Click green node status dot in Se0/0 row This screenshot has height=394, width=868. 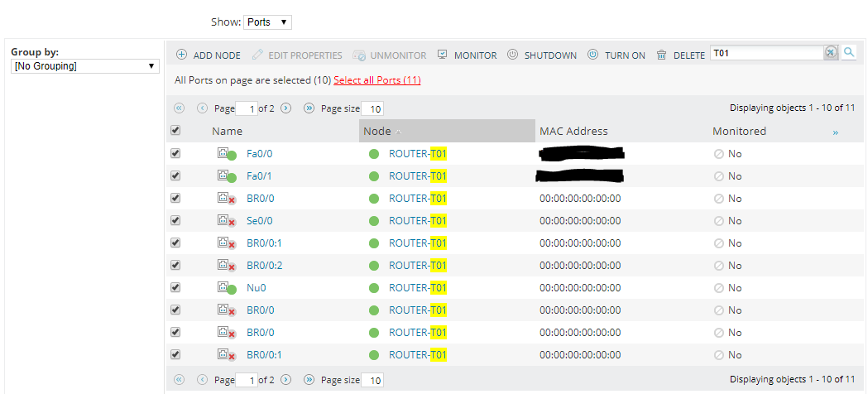coord(374,221)
